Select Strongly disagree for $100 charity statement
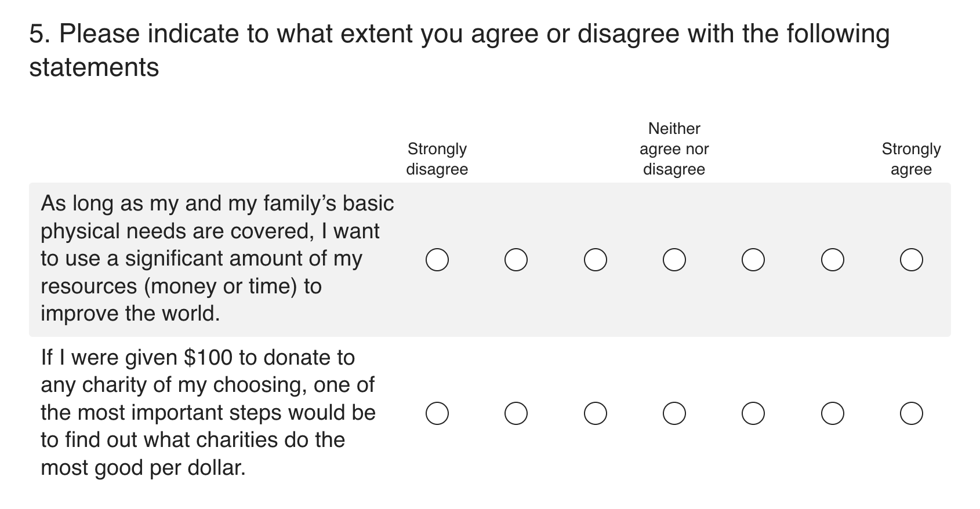980x509 pixels. [437, 413]
